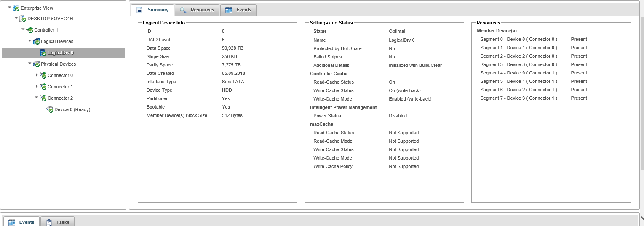The height and width of the screenshot is (226, 644).
Task: Click the Resources tab's magnifier icon
Action: (183, 10)
